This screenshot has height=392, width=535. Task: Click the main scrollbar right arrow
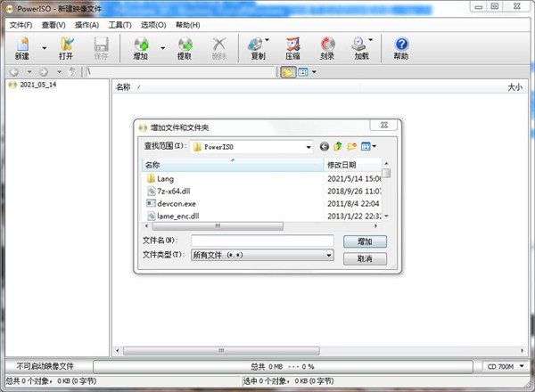[x=522, y=350]
